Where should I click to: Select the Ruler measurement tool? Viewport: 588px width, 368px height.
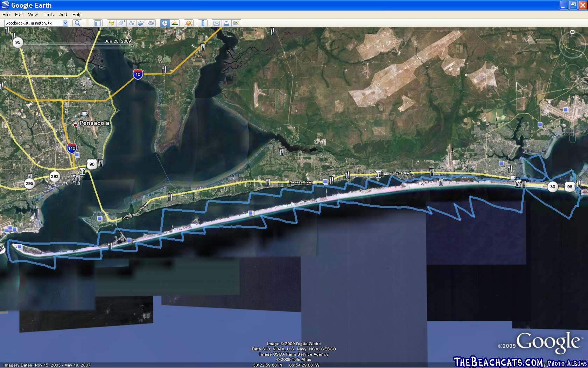pyautogui.click(x=203, y=23)
